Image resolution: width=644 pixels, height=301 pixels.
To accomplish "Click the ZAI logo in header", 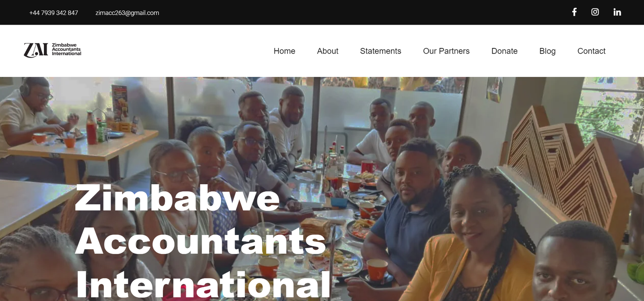I will pos(36,50).
